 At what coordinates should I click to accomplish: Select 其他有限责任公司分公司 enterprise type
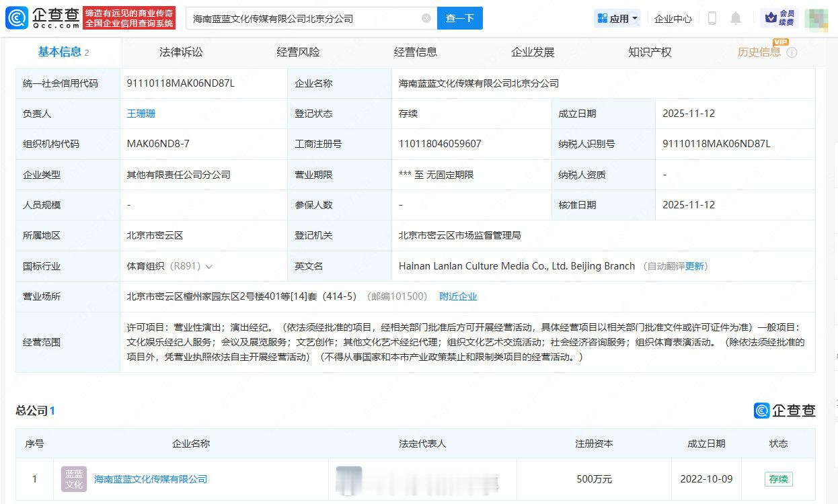click(179, 175)
